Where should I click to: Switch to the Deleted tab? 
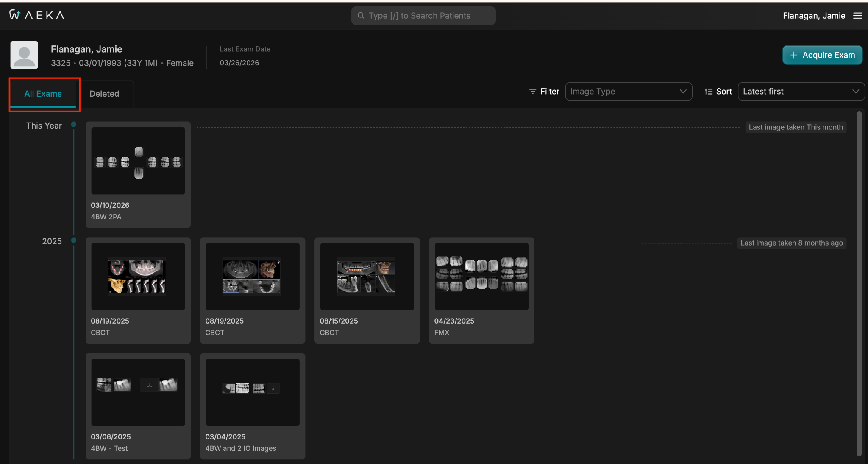click(104, 94)
